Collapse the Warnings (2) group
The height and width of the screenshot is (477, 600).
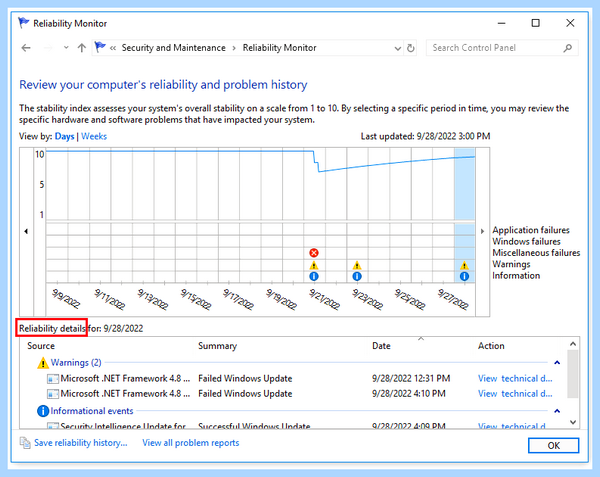pyautogui.click(x=557, y=363)
